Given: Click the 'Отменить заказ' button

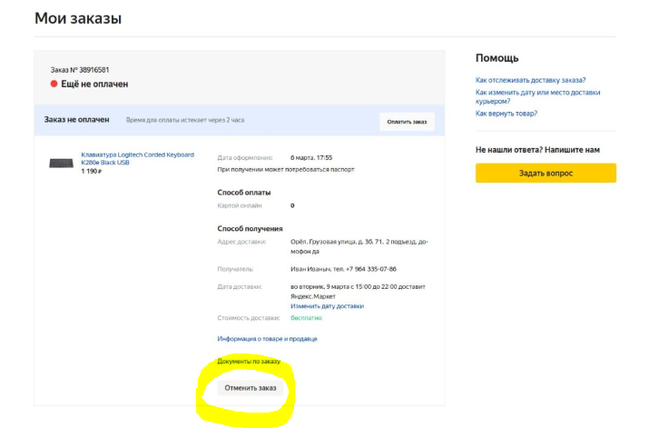Looking at the screenshot, I should pyautogui.click(x=250, y=388).
